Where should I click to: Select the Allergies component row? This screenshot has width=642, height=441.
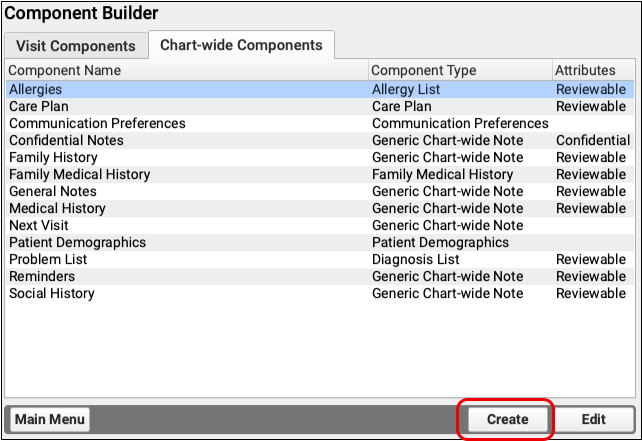36,89
